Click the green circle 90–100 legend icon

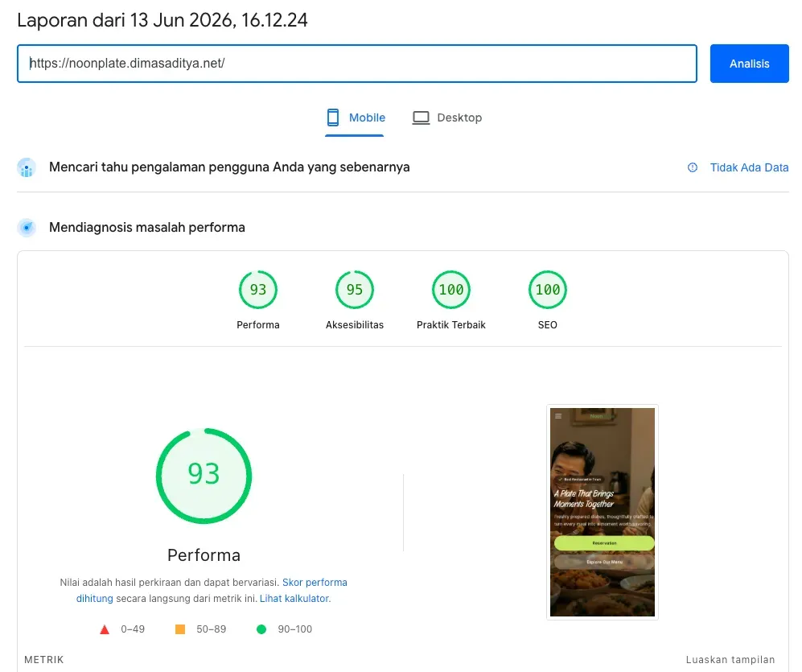pos(261,629)
